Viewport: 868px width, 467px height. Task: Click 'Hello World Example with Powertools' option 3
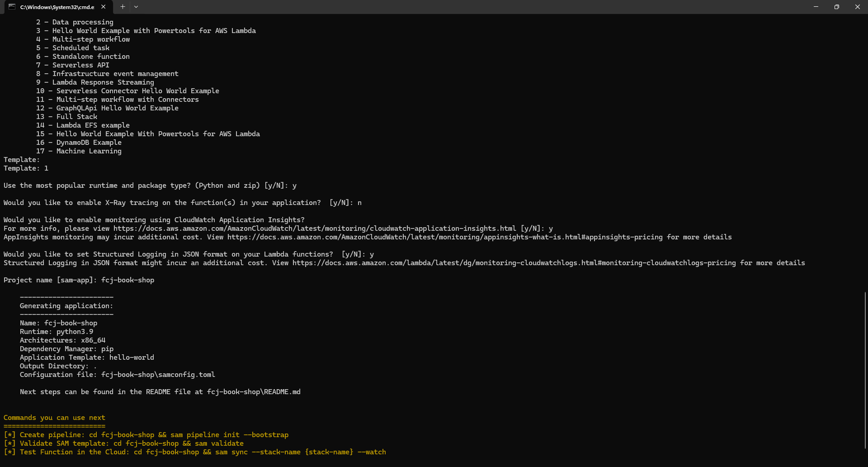click(146, 31)
